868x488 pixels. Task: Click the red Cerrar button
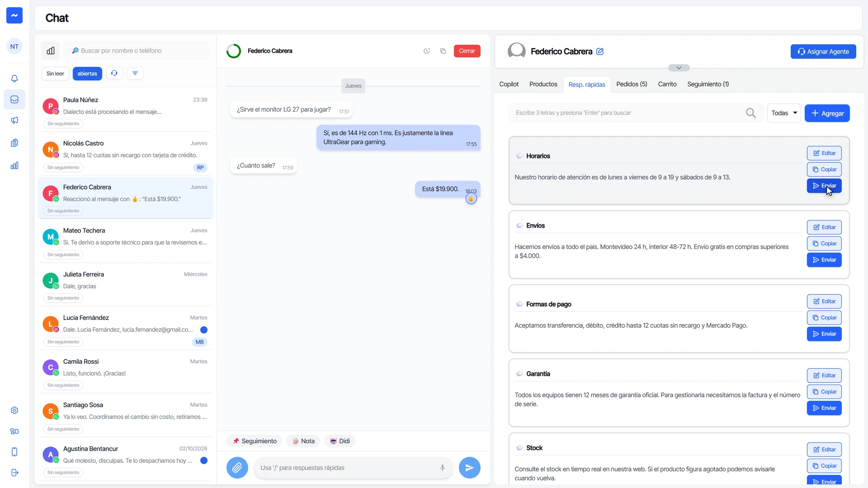click(467, 51)
